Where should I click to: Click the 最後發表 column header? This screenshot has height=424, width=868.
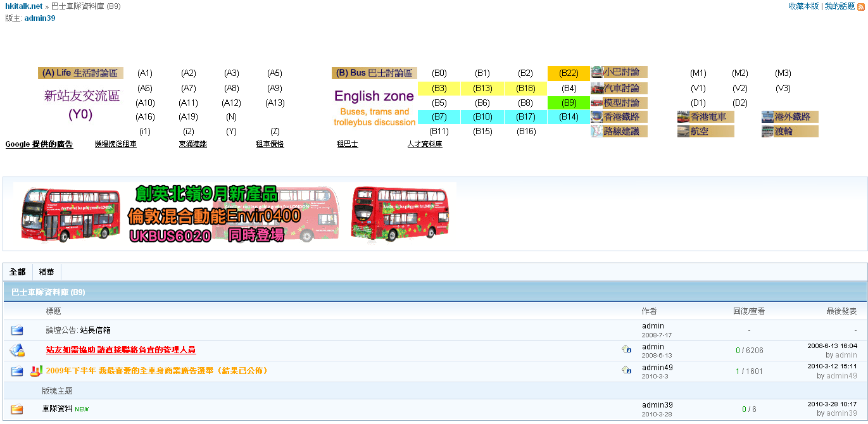click(x=841, y=311)
